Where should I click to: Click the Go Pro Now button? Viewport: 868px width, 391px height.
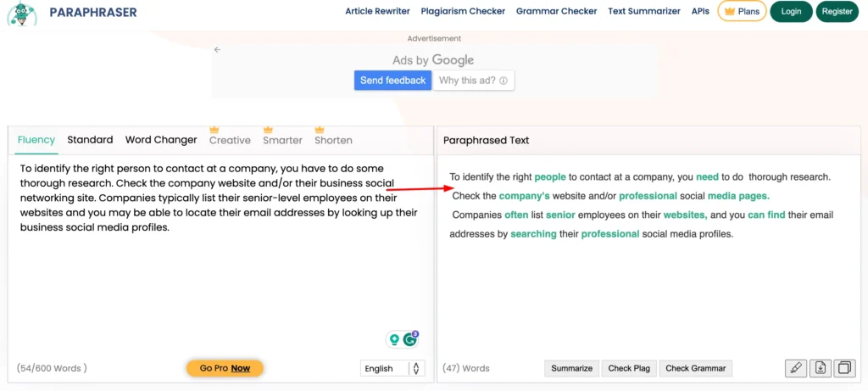(225, 368)
